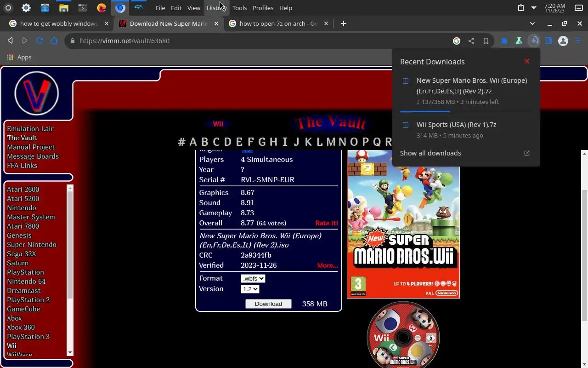The width and height of the screenshot is (588, 368).
Task: Open downloads page via external link icon
Action: 527,153
